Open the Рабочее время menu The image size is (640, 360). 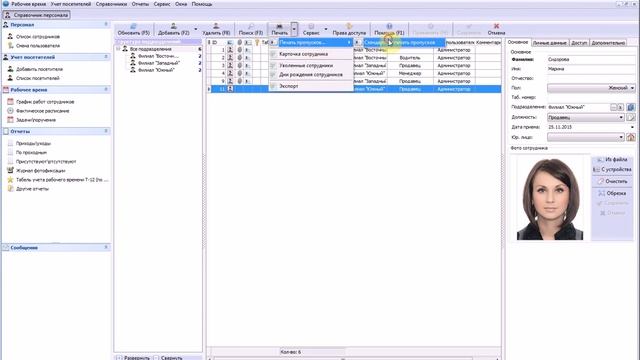[29, 4]
